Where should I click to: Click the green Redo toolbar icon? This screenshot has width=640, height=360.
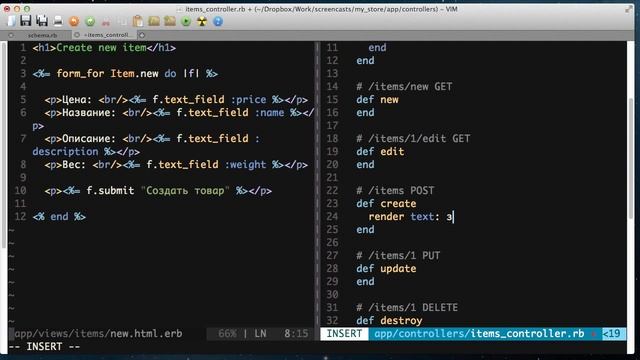coord(90,21)
